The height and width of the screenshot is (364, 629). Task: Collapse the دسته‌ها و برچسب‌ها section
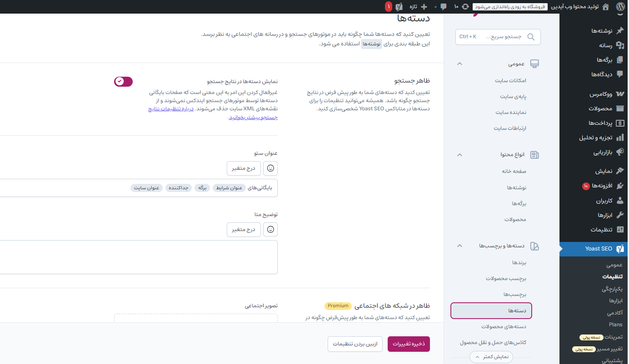[459, 246]
